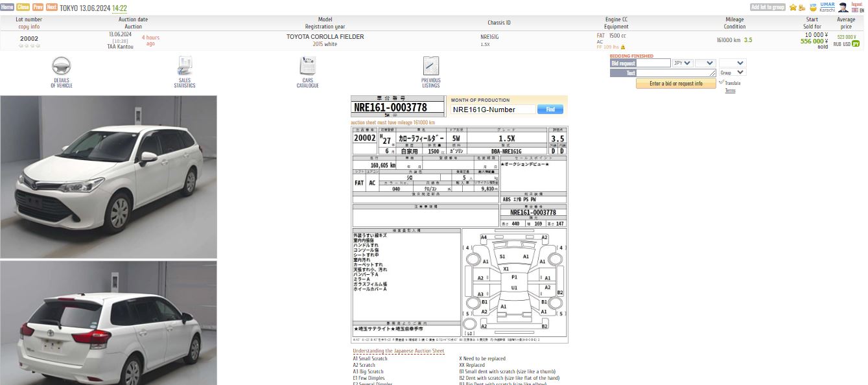The image size is (868, 385).
Task: Go to Home in the top navigation
Action: tap(7, 7)
